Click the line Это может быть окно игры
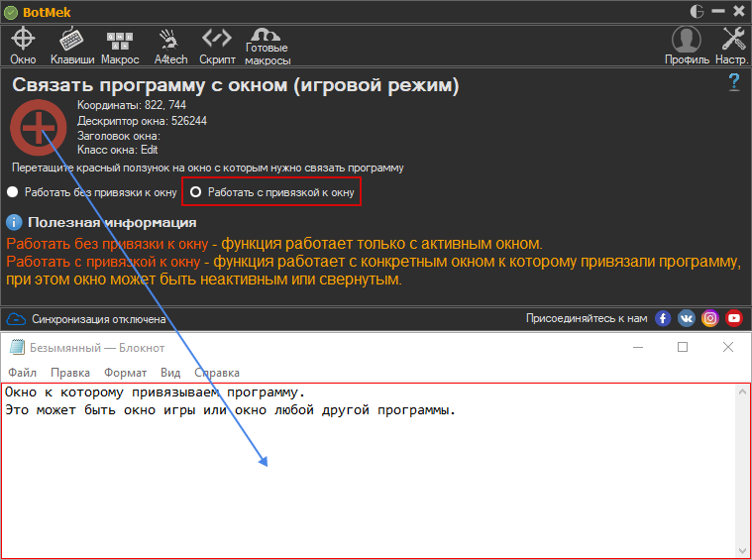 click(x=230, y=410)
